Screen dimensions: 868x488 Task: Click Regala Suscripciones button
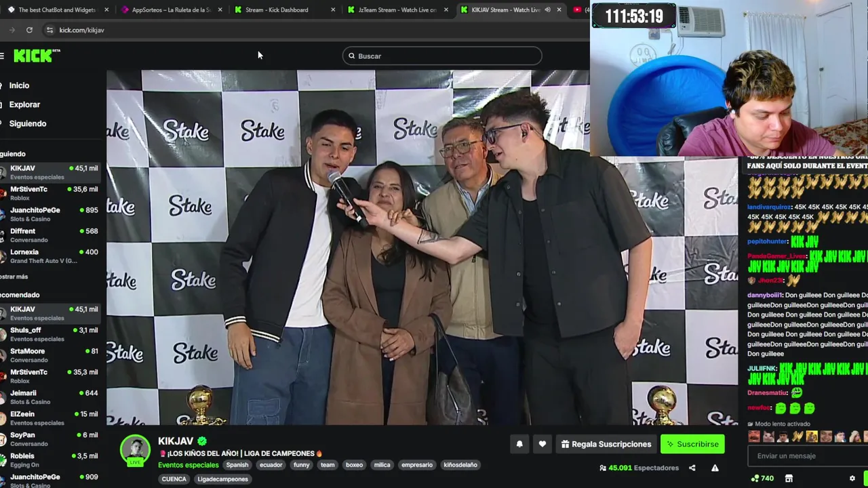(x=606, y=444)
